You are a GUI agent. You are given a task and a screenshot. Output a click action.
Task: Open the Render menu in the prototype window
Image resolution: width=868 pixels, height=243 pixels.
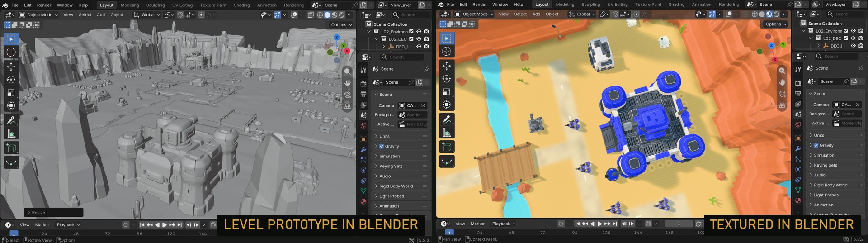coord(44,5)
